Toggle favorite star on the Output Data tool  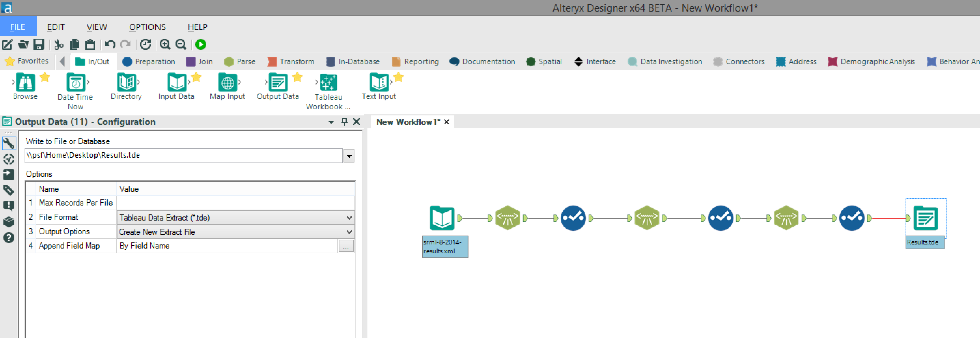(x=297, y=77)
